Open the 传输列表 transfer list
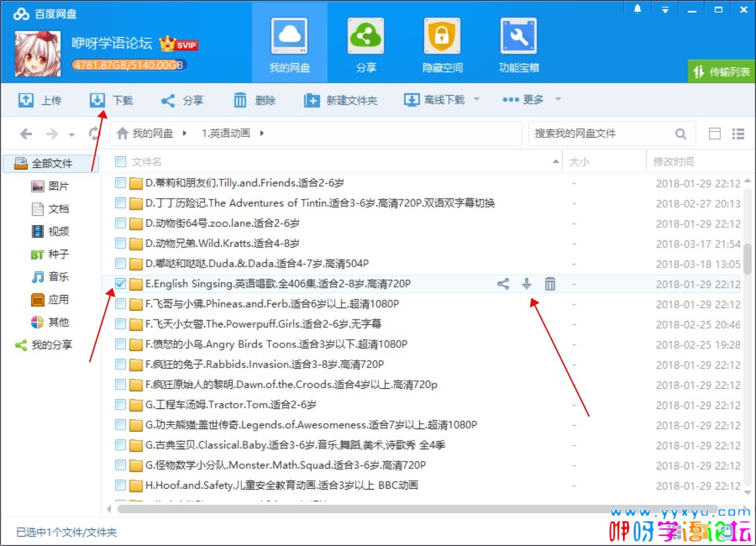The image size is (756, 546). point(721,72)
